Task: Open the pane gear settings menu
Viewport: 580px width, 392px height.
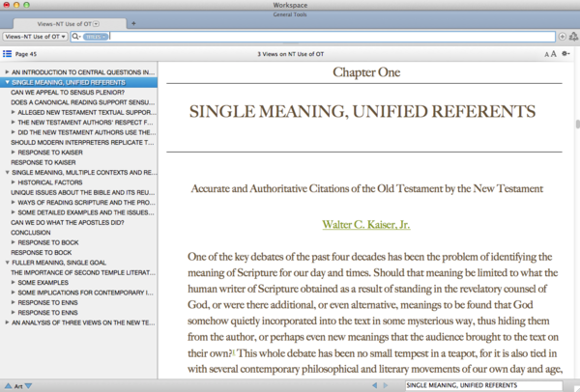Action: [565, 54]
